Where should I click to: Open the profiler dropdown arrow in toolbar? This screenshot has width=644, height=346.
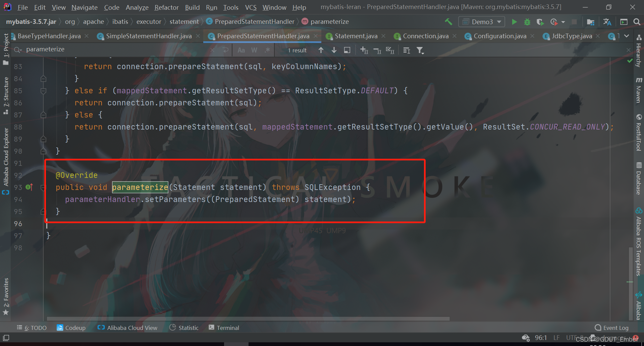tap(563, 22)
